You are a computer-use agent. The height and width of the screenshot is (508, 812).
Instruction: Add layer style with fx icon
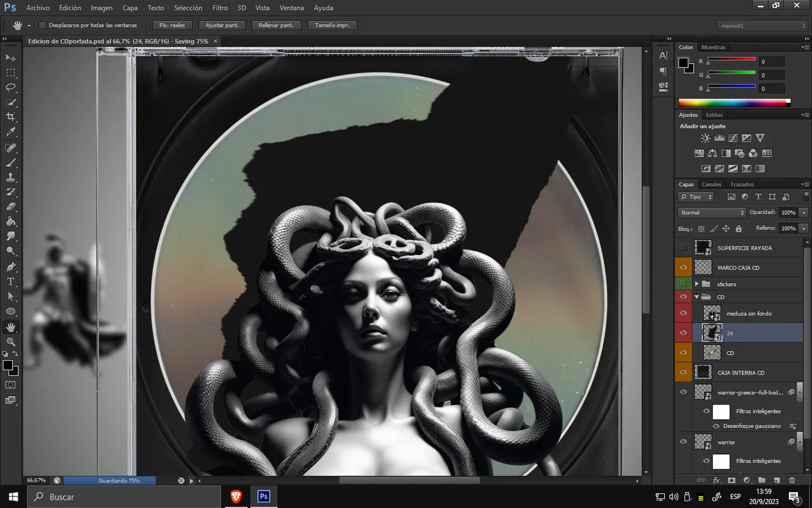(717, 480)
